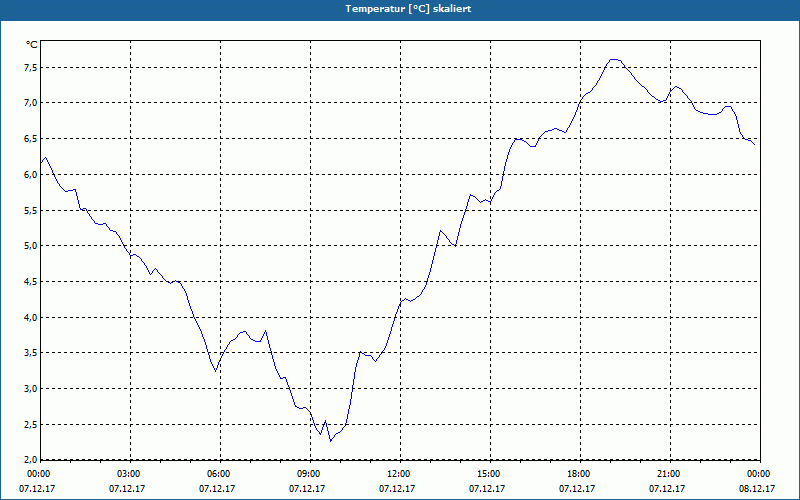Pick the 4,0 y-axis tick label

pos(32,317)
